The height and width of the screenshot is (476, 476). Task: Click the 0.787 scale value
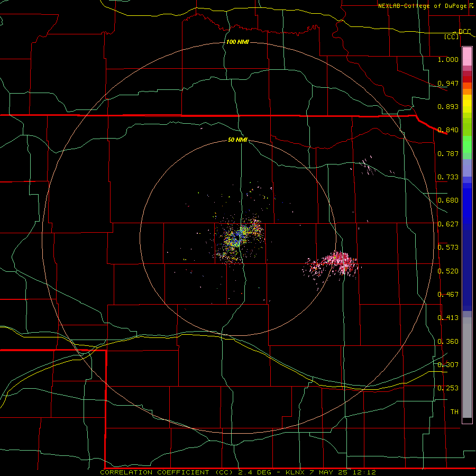(448, 153)
